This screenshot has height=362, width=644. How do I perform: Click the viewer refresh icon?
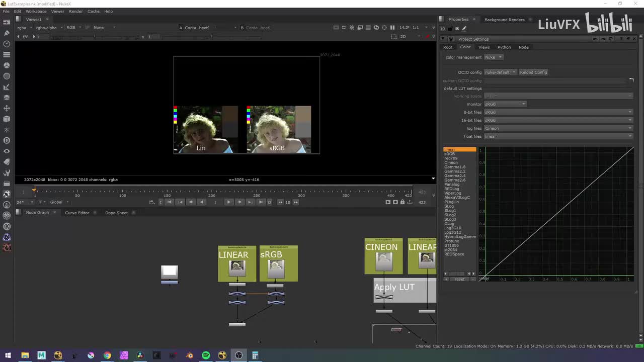(x=376, y=28)
